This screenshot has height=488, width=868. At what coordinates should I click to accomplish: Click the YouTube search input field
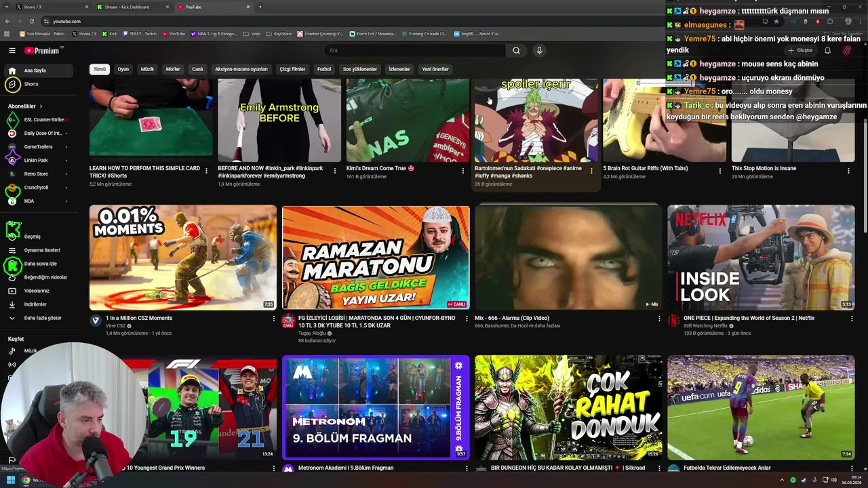tap(414, 50)
